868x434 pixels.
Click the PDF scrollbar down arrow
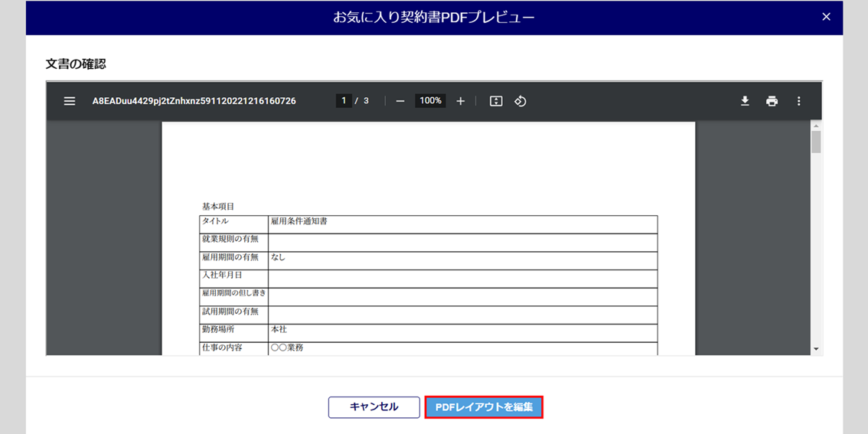tap(816, 349)
